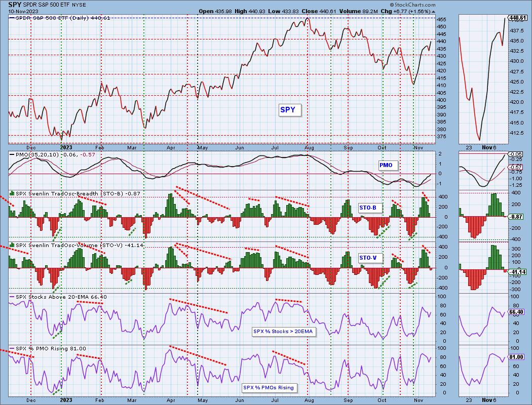This screenshot has height=405, width=532.
Task: Click the SPX Stocks Above 20-EMA legend
Action: 58,297
